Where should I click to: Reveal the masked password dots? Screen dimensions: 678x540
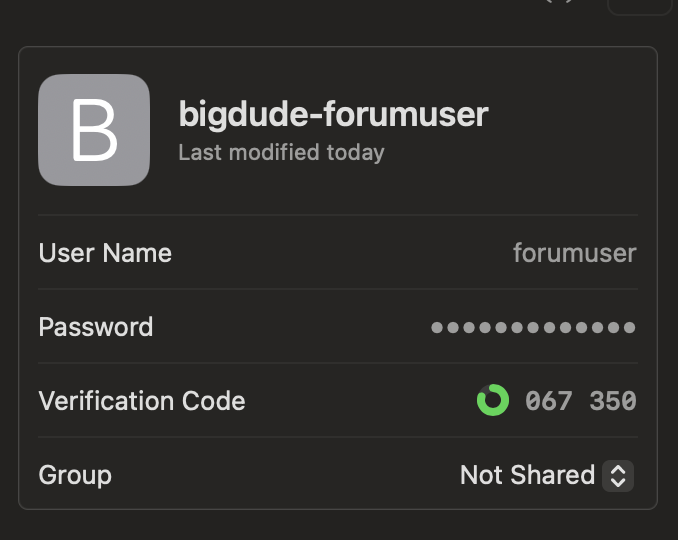(533, 327)
